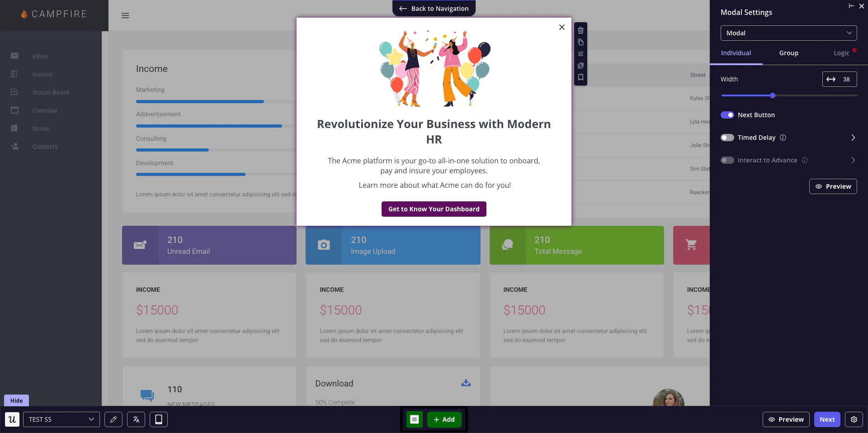Viewport: 868px width, 433px height.
Task: Expand Timed Delay options chevron
Action: pos(853,138)
